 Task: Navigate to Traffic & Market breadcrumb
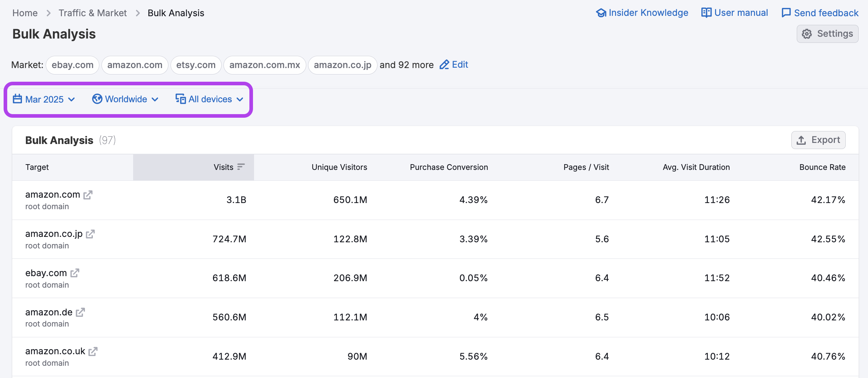click(92, 13)
